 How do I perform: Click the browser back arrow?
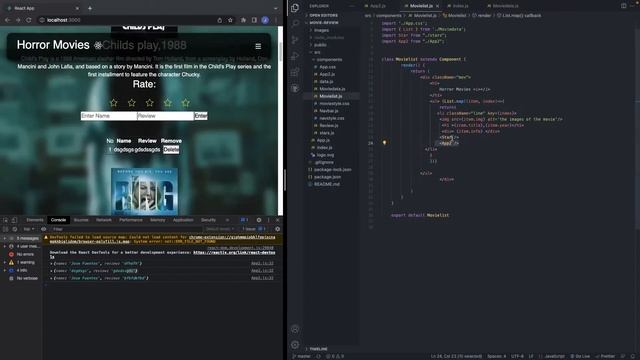tap(7, 20)
